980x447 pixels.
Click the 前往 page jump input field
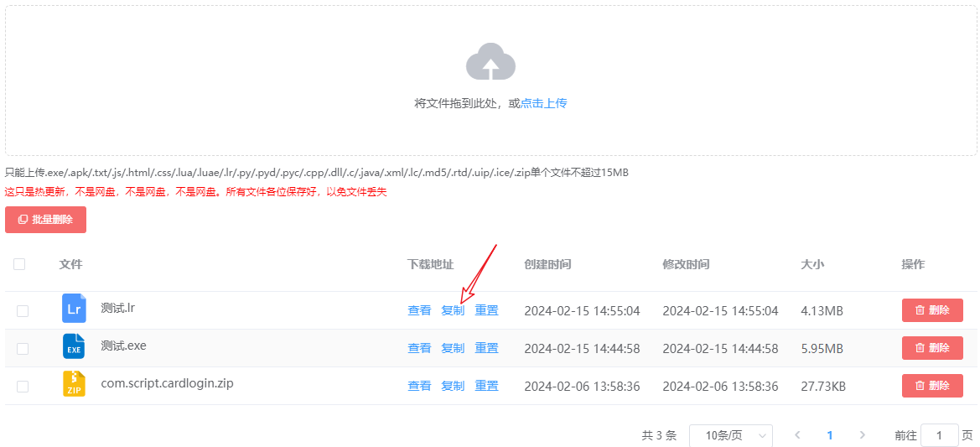click(940, 435)
